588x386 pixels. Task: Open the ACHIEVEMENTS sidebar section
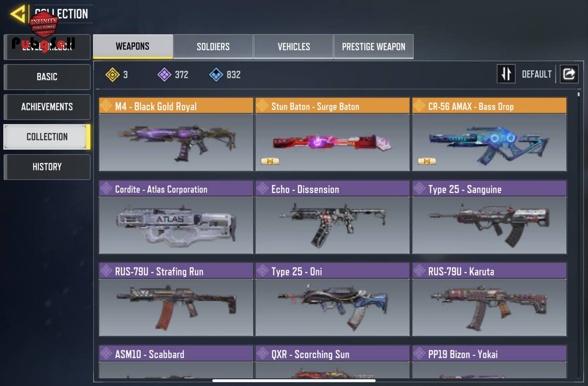click(x=47, y=107)
